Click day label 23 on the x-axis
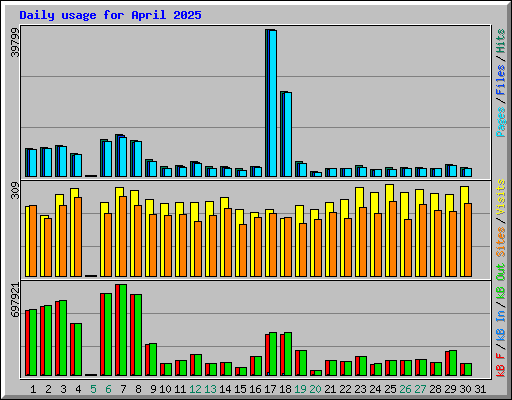 (360, 389)
